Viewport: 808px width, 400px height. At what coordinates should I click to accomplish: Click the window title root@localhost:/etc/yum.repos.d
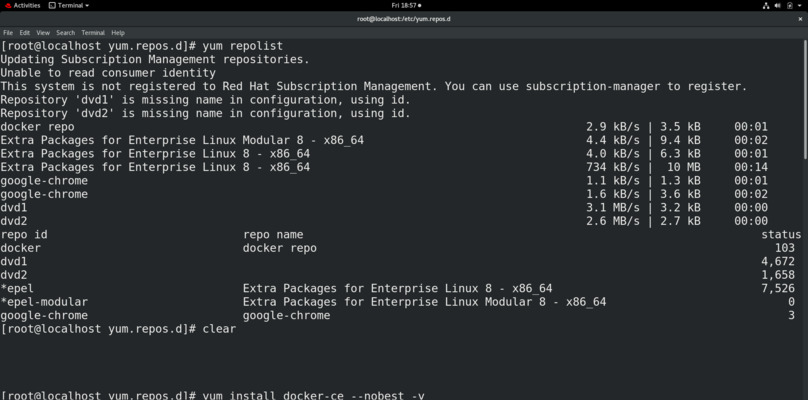[x=403, y=19]
